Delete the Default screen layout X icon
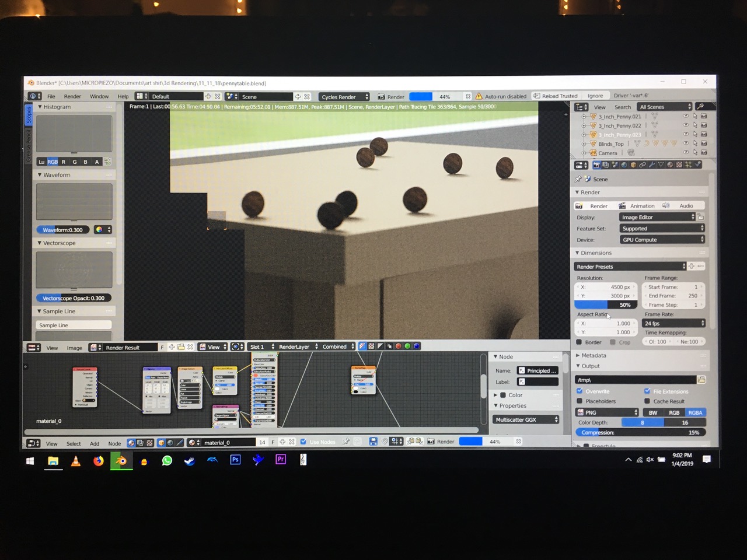The width and height of the screenshot is (747, 560). click(218, 96)
